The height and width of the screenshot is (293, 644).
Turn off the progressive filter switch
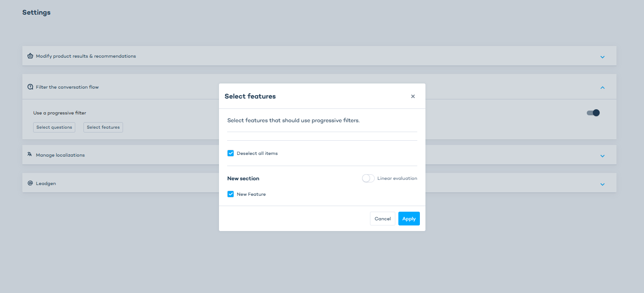pos(593,113)
